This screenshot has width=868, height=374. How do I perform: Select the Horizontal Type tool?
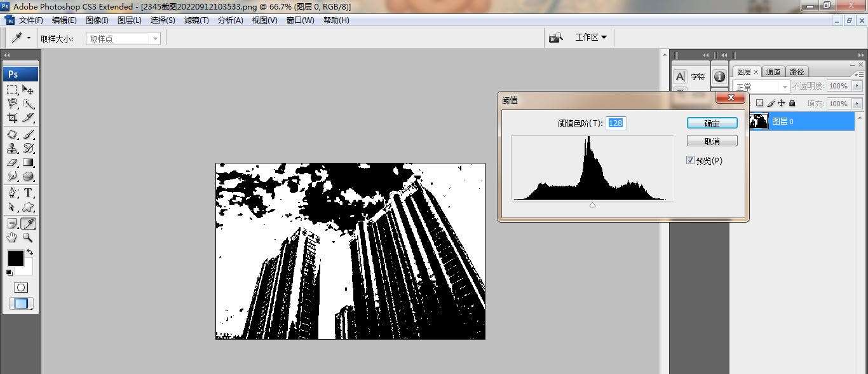(x=29, y=193)
